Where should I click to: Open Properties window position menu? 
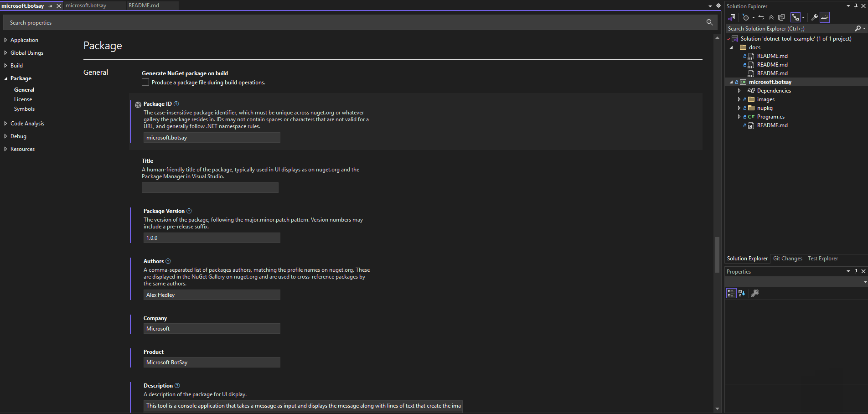[x=848, y=271]
